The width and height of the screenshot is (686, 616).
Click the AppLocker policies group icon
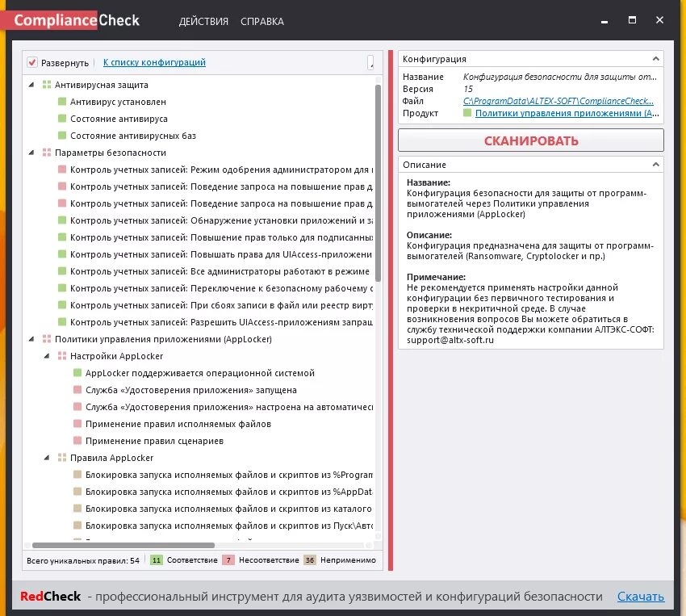47,339
